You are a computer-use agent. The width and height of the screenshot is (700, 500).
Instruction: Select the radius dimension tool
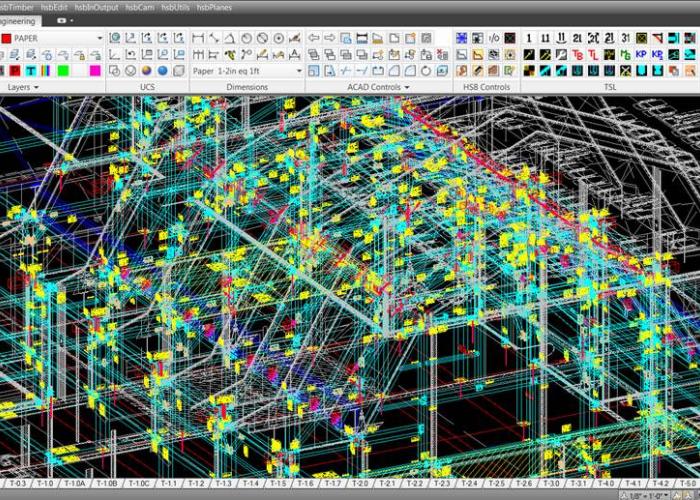click(246, 38)
